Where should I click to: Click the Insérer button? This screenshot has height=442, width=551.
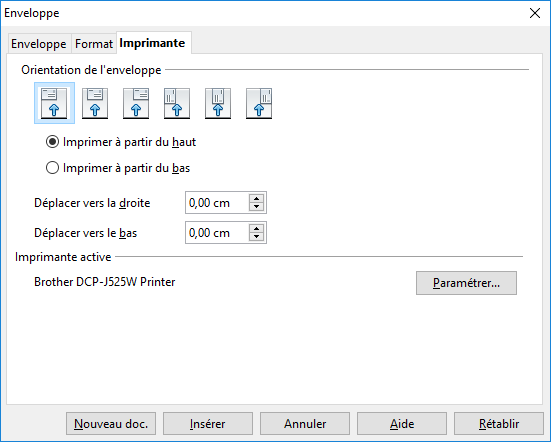(208, 424)
